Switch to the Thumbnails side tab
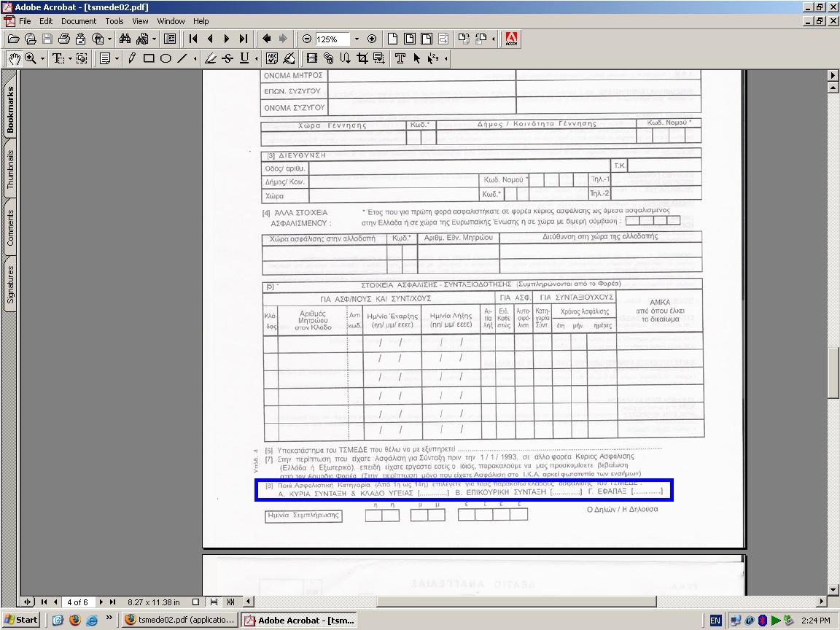Image resolution: width=840 pixels, height=630 pixels. (x=10, y=171)
